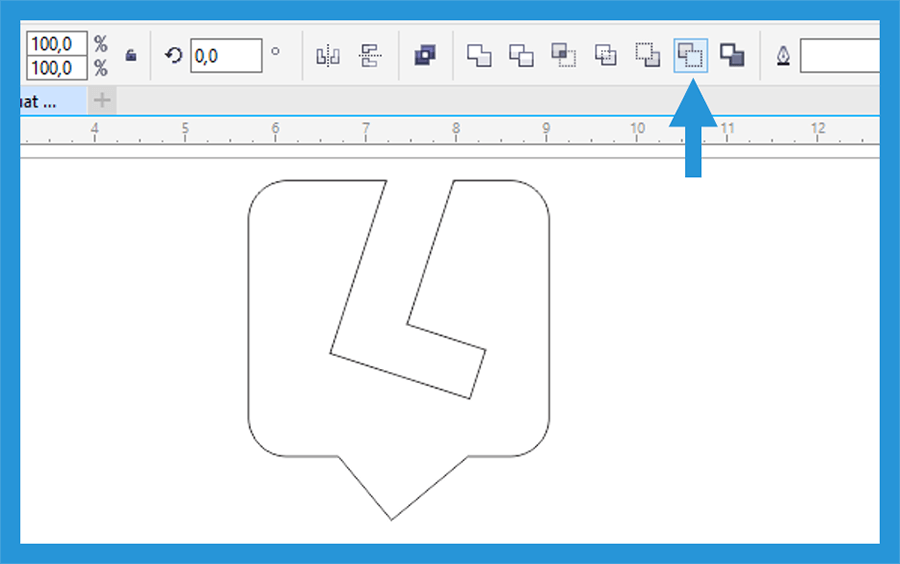Click the angle of rotation field
This screenshot has width=900, height=564.
(226, 56)
